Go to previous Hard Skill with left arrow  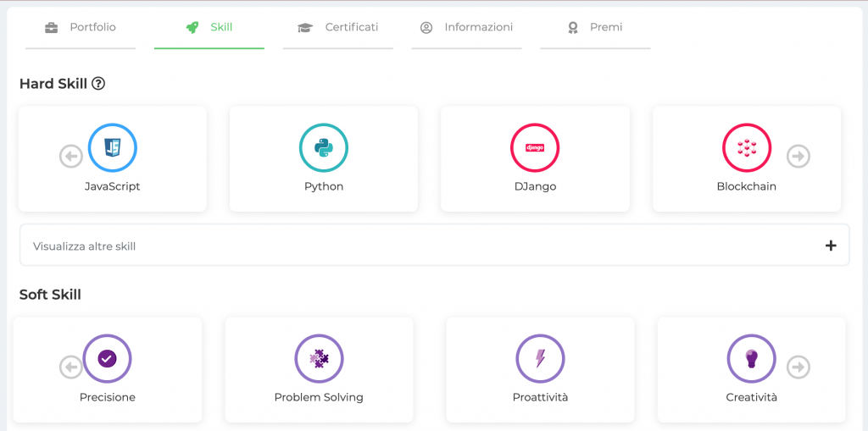point(71,157)
